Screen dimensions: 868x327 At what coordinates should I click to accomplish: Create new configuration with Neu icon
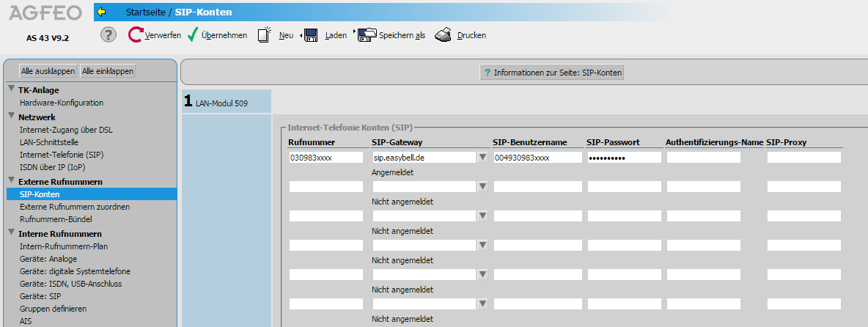pyautogui.click(x=265, y=34)
